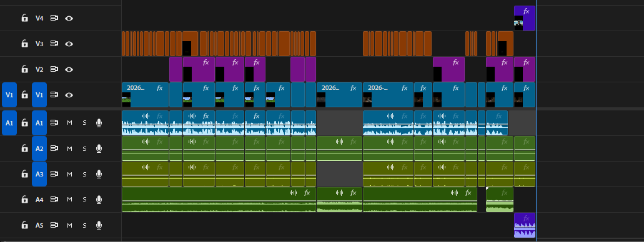The image size is (644, 242).
Task: Mute track A2 with M button
Action: 69,148
